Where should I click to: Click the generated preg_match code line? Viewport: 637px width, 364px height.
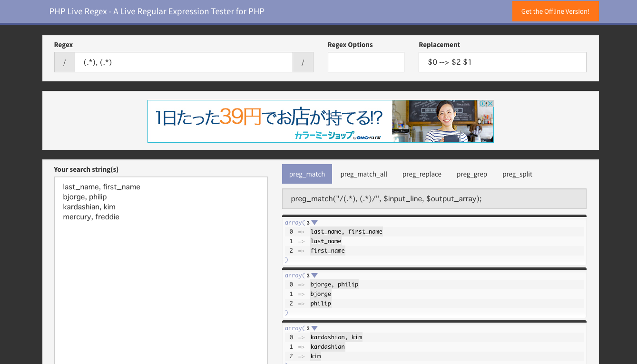(434, 199)
